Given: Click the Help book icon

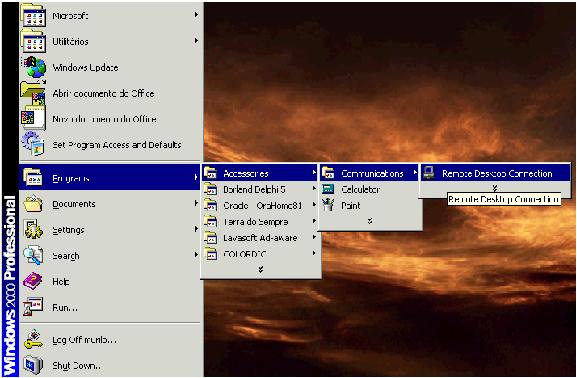Looking at the screenshot, I should [33, 281].
